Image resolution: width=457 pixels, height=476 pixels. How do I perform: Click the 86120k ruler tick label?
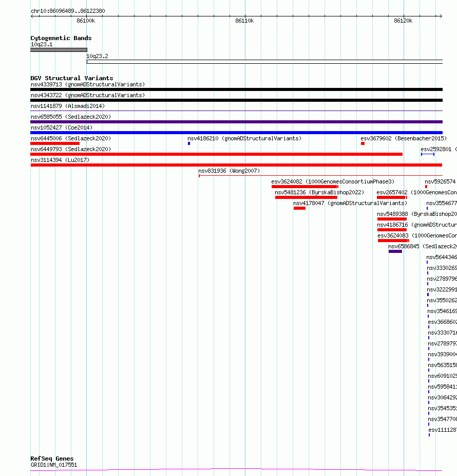point(403,21)
